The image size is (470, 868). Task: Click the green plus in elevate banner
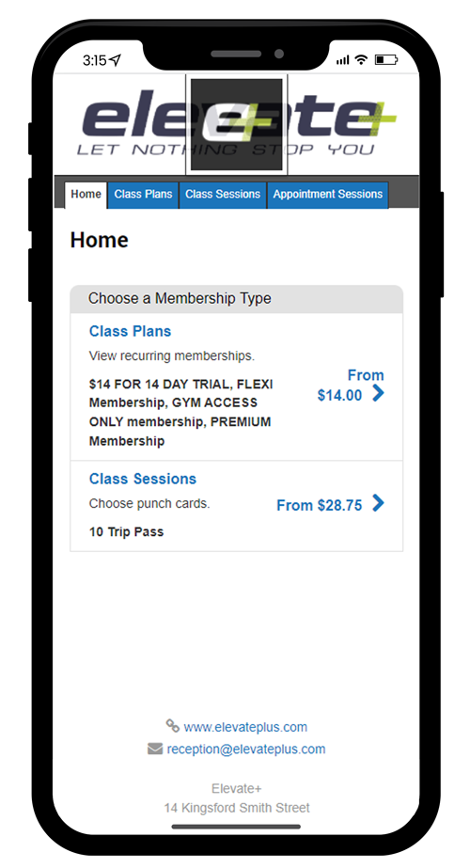tap(382, 118)
